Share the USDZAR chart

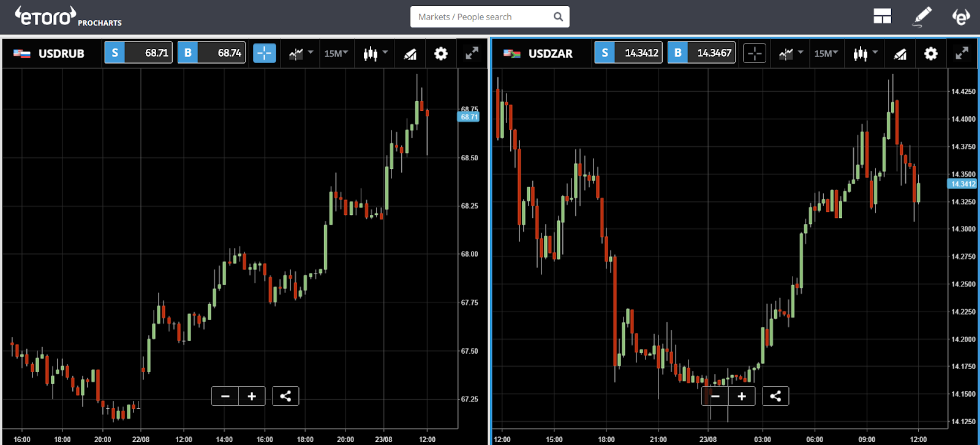click(x=775, y=396)
